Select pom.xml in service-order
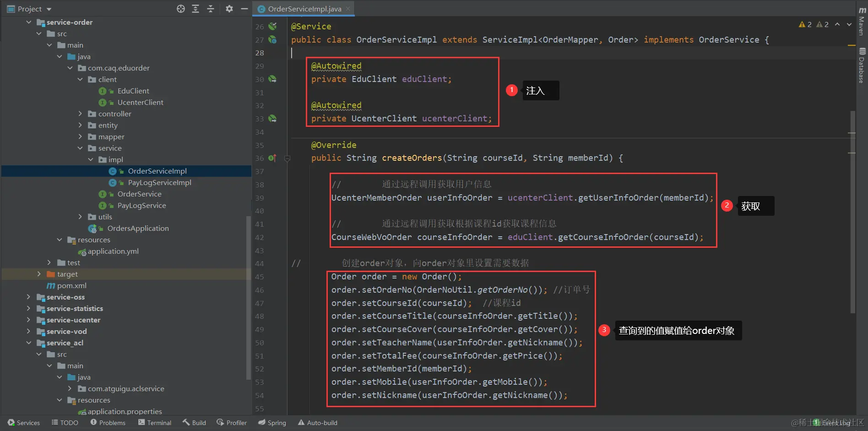 click(x=71, y=285)
